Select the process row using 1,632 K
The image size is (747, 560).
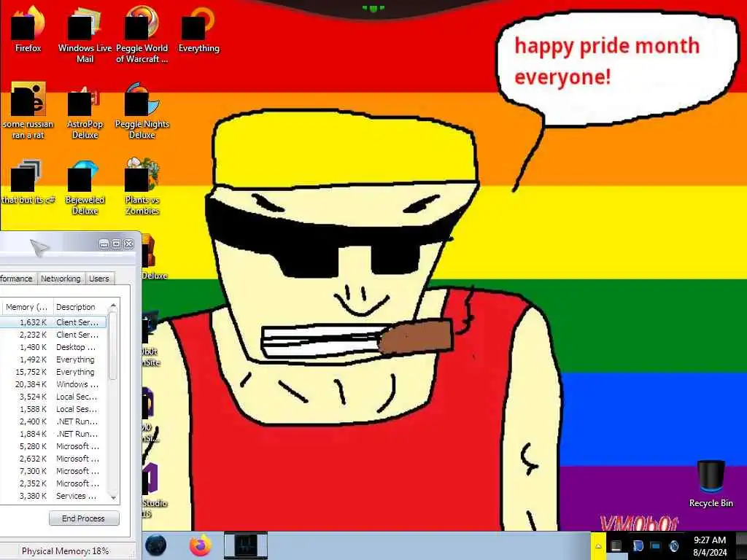53,322
